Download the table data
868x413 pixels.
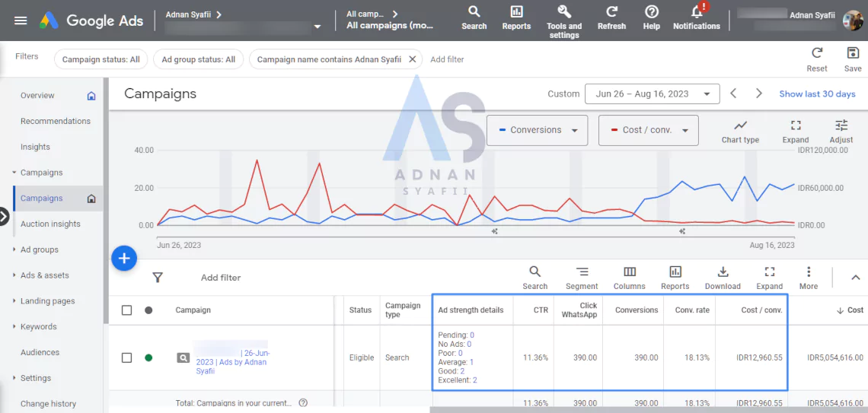[x=723, y=278]
